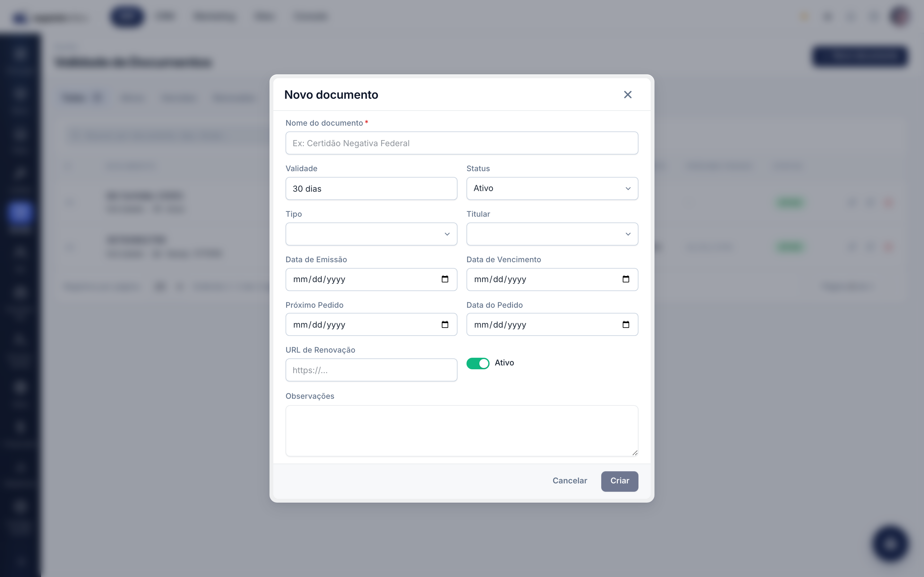Click the Data de Emissão date text
The width and height of the screenshot is (924, 577).
(319, 279)
